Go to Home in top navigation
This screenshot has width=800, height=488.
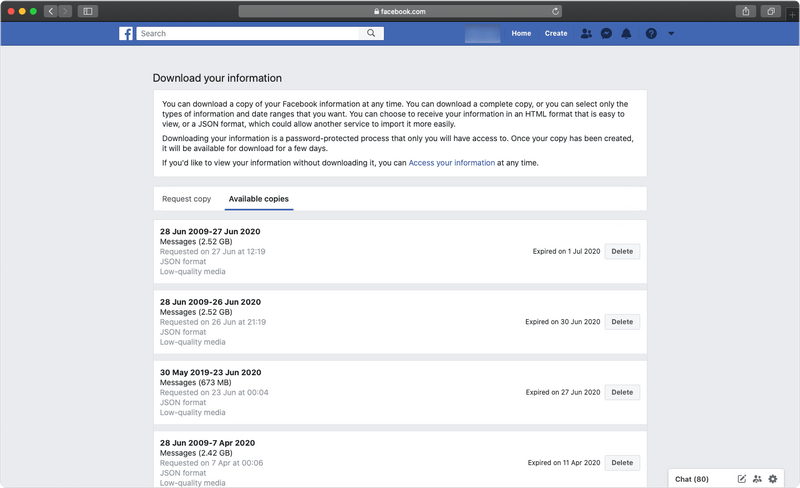pyautogui.click(x=521, y=33)
